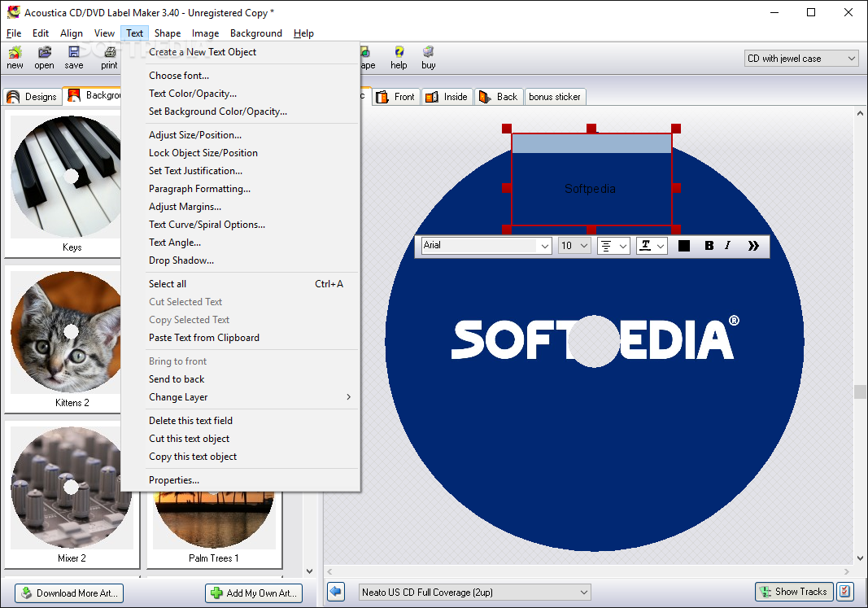Switch to the Backgrounds tab
Screen dimensions: 868x608
pyautogui.click(x=93, y=96)
